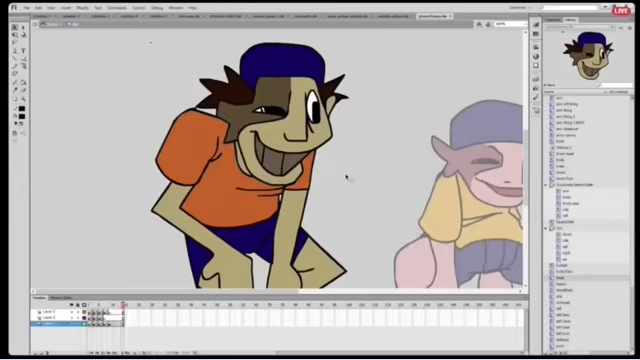Open the File menu
The width and height of the screenshot is (640, 360).
click(x=27, y=8)
